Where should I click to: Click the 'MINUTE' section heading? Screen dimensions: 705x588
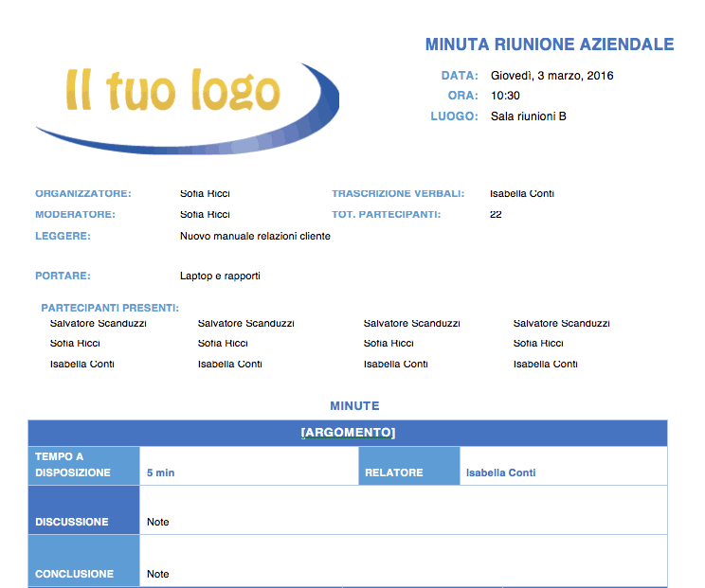[354, 406]
